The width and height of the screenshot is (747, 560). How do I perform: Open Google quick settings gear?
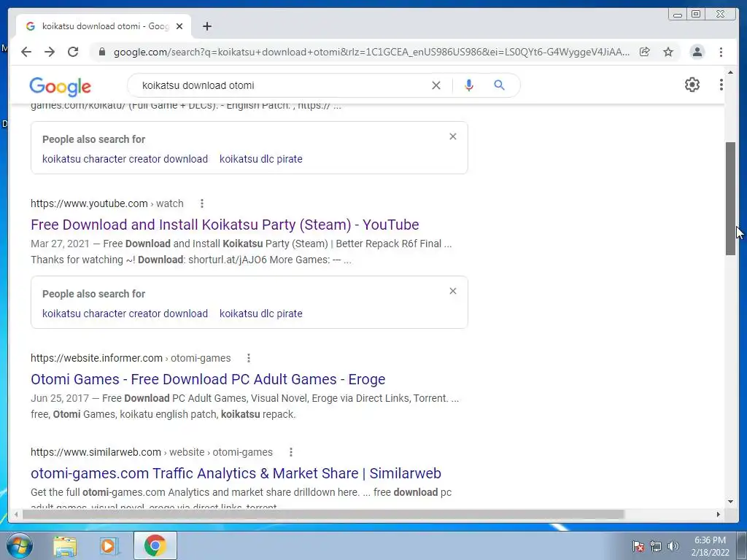click(x=692, y=85)
